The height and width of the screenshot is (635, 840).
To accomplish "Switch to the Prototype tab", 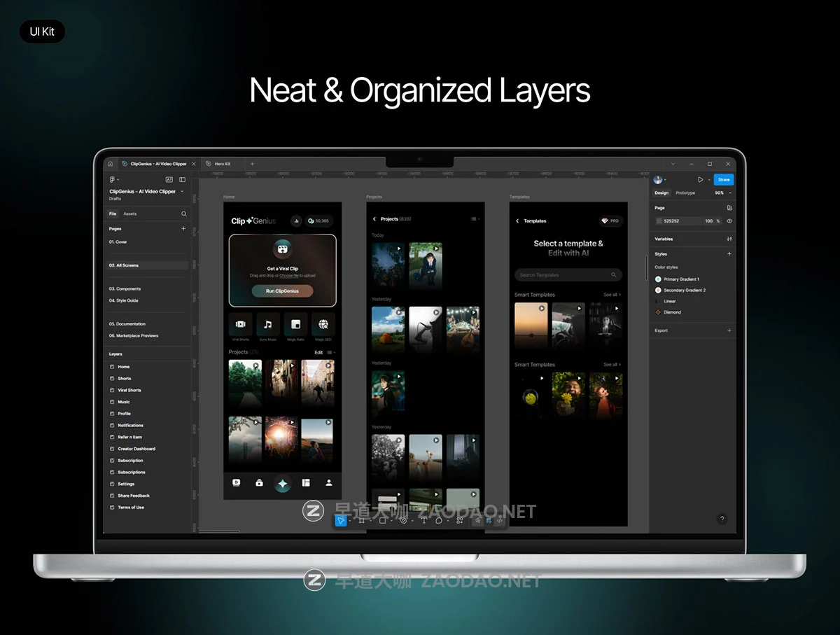I will 685,193.
